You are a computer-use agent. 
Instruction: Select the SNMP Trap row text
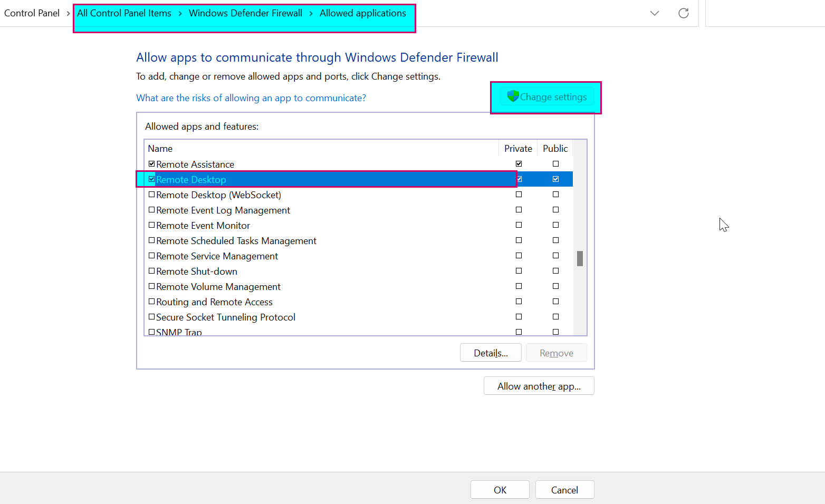coord(179,332)
